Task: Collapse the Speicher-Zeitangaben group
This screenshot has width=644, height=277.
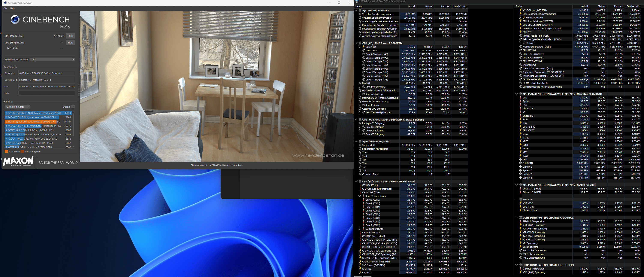Action: [356, 141]
